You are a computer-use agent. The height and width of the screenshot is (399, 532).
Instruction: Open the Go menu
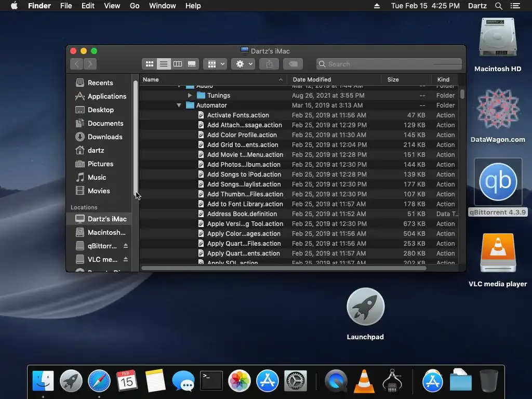point(135,6)
